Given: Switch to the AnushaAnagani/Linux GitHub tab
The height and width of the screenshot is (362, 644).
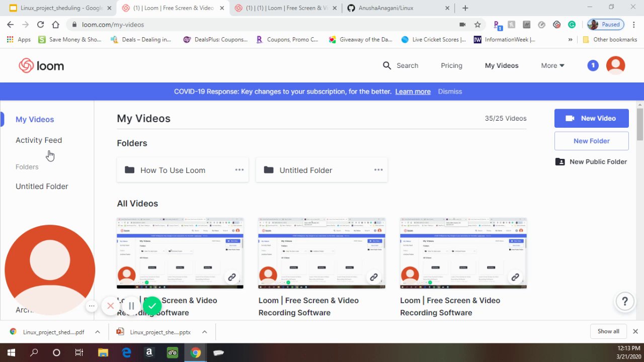Looking at the screenshot, I should coord(397,8).
